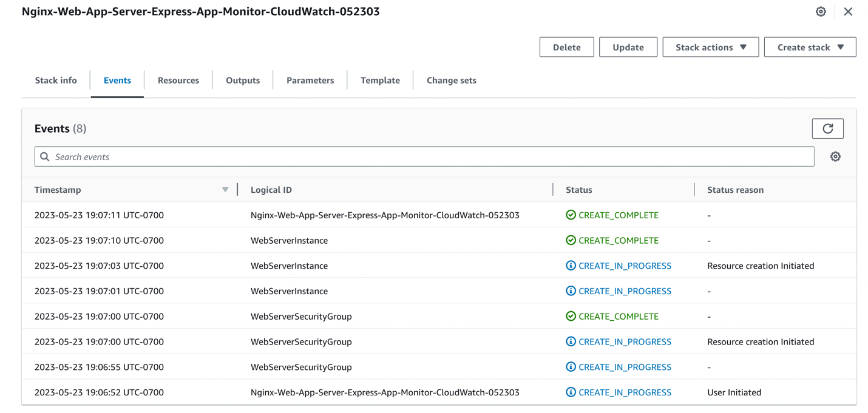Open the Parameters tab

coord(310,80)
